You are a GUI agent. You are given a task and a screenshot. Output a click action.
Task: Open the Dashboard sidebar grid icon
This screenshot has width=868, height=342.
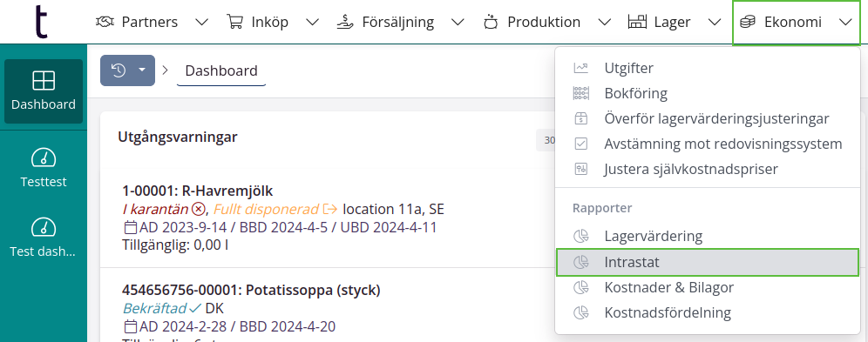coord(44,81)
